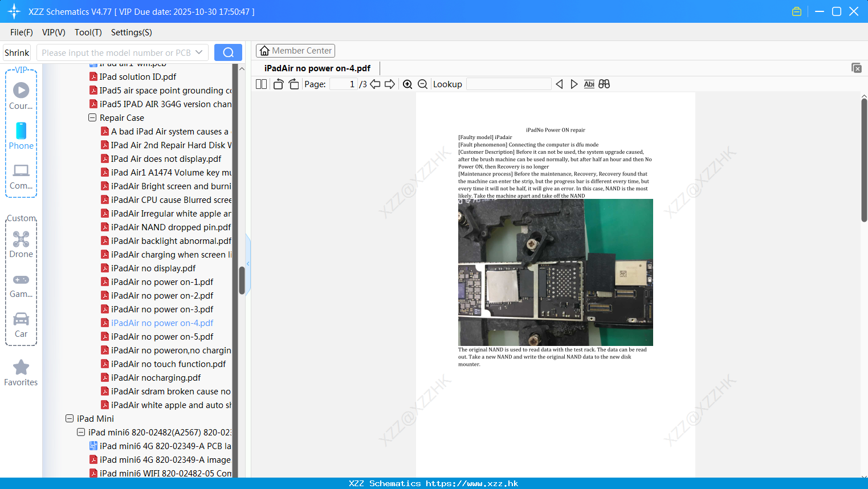Collapse the iPad Mini group
Image resolution: width=868 pixels, height=489 pixels.
(70, 419)
